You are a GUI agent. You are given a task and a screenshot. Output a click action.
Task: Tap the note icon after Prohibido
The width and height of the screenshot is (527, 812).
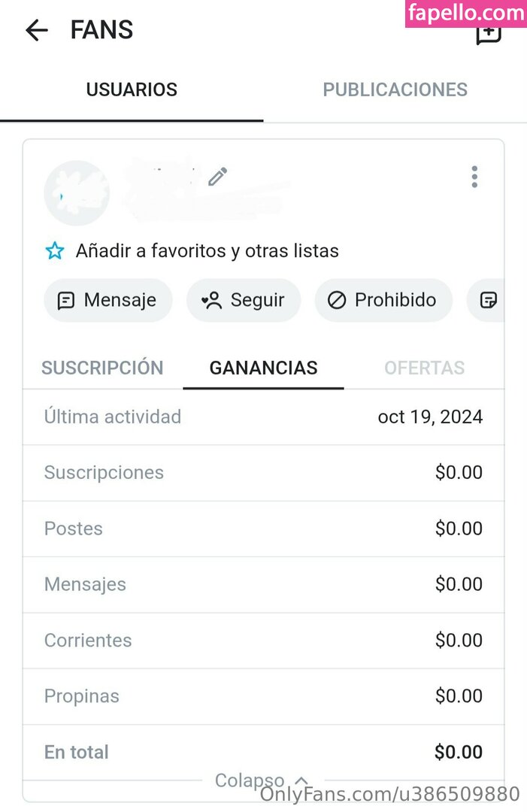[488, 301]
